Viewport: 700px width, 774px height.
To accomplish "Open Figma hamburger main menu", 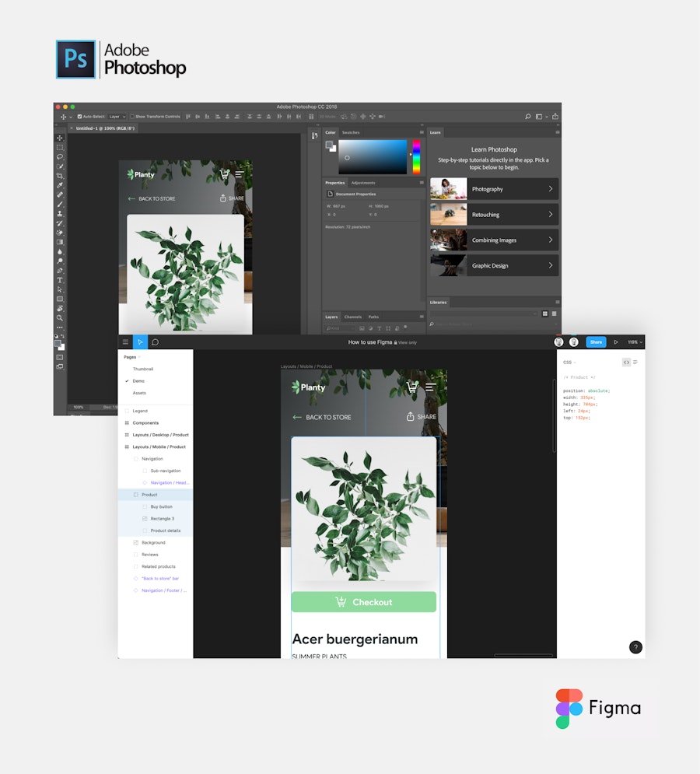I will pyautogui.click(x=125, y=342).
